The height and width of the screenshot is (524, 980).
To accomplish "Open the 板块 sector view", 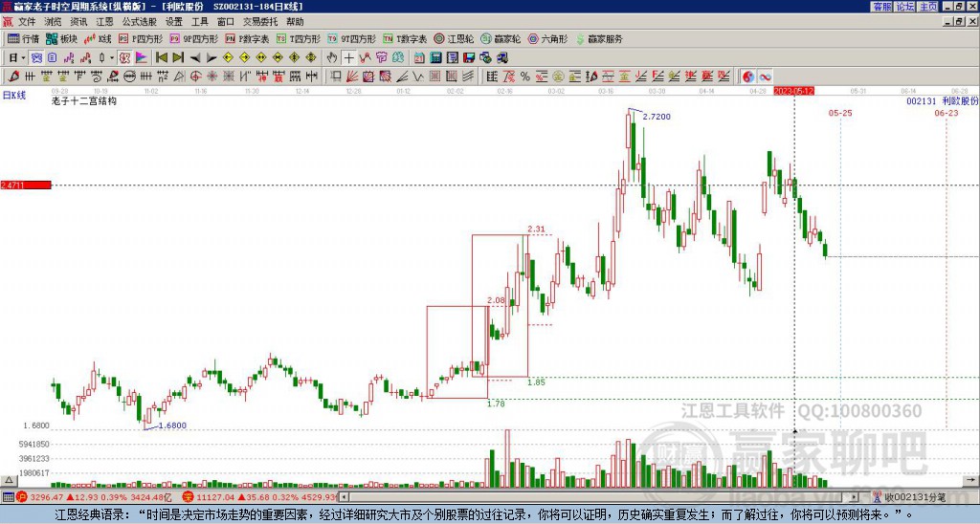I will (x=62, y=38).
